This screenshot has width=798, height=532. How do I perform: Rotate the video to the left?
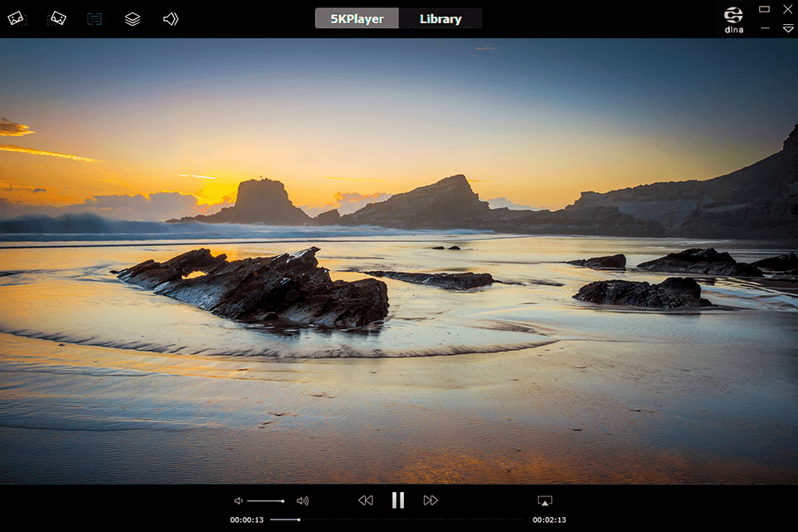coord(17,17)
